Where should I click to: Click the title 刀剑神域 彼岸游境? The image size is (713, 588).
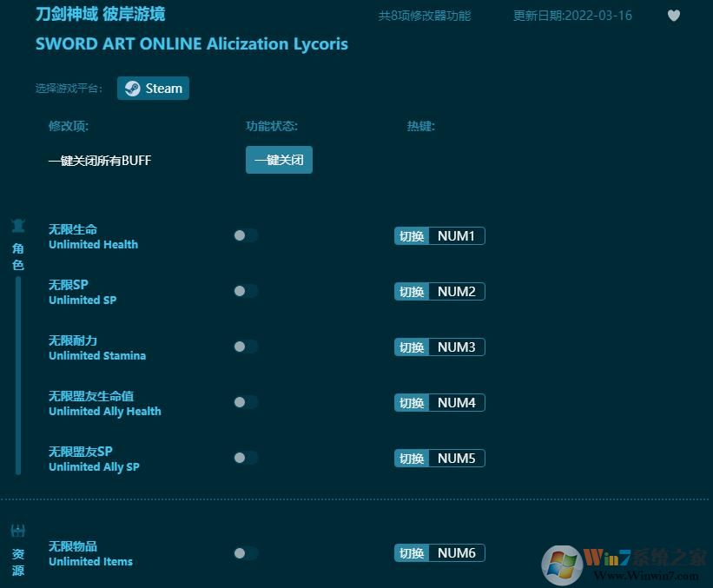coord(101,14)
